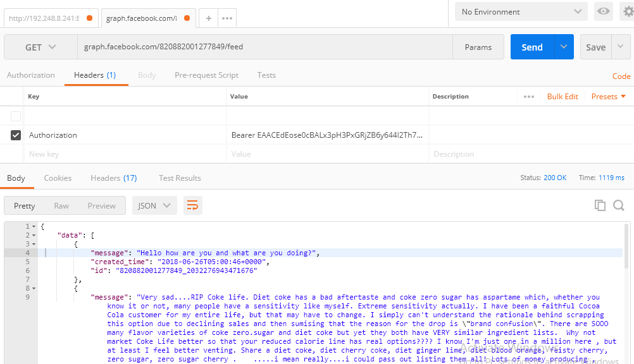Screen dimensions: 634x364
Task: Click the 200 OK status text
Action: [x=555, y=178]
